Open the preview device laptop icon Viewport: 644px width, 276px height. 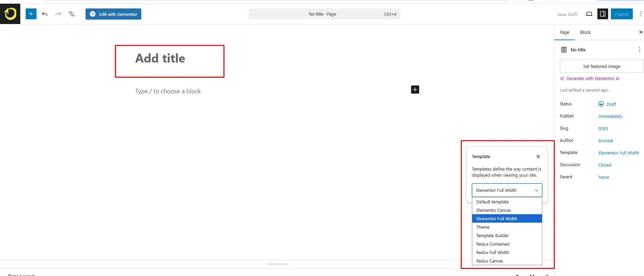tap(589, 14)
